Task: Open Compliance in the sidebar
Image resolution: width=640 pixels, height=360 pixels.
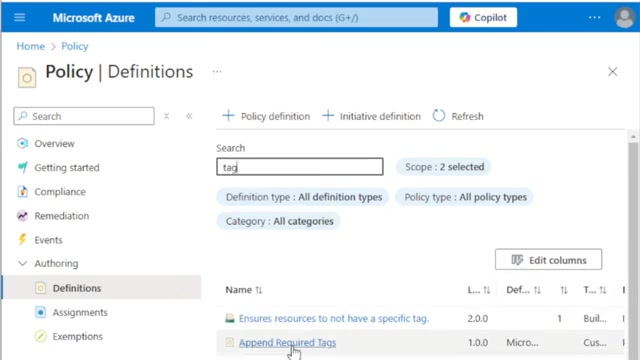Action: [x=60, y=192]
